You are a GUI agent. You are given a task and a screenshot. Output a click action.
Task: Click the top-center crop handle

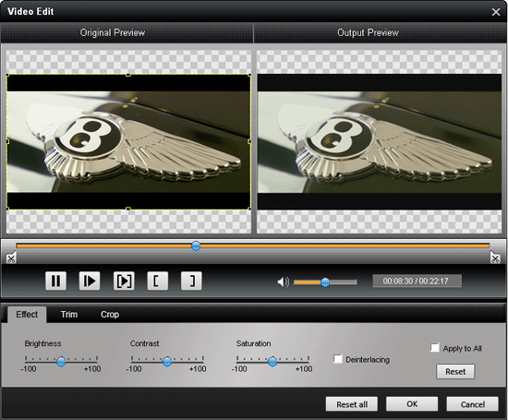(128, 75)
